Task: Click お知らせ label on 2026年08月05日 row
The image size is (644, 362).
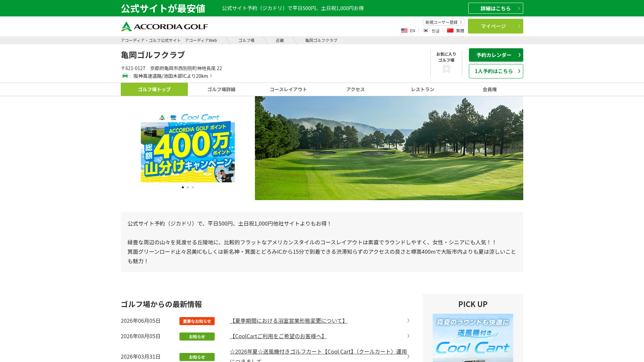Action: 197,337
